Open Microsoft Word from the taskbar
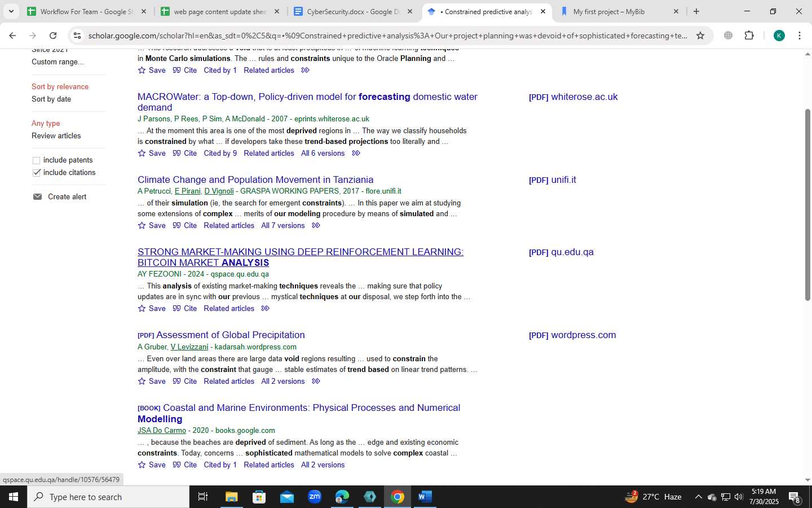 (x=425, y=497)
